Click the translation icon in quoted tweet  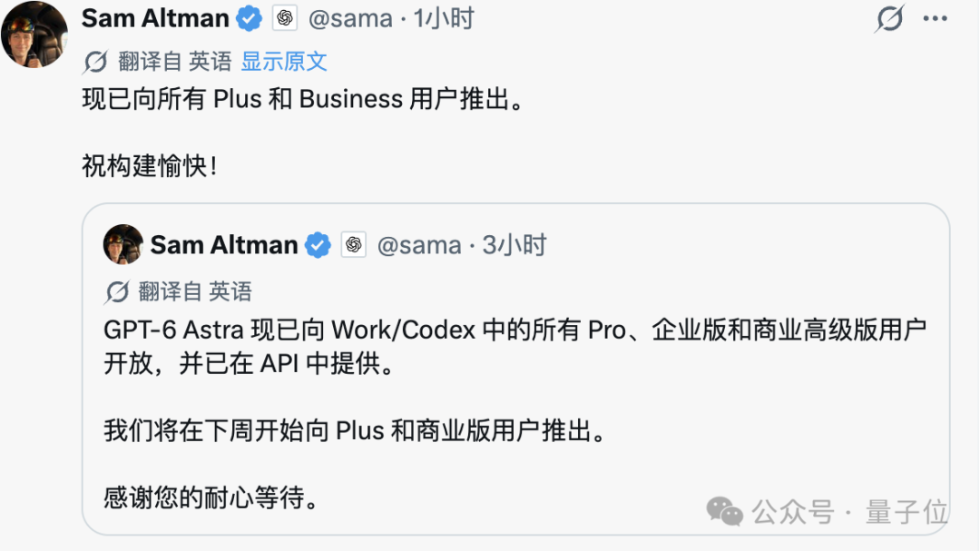click(x=117, y=291)
